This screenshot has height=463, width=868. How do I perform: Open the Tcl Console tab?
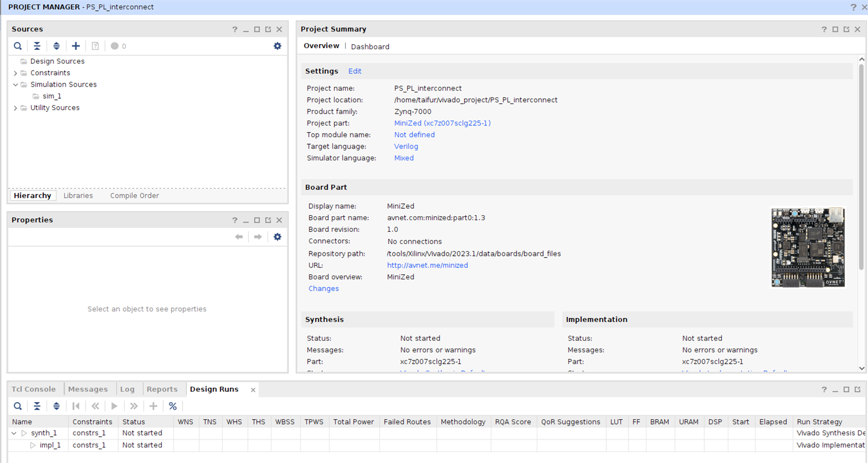point(35,389)
